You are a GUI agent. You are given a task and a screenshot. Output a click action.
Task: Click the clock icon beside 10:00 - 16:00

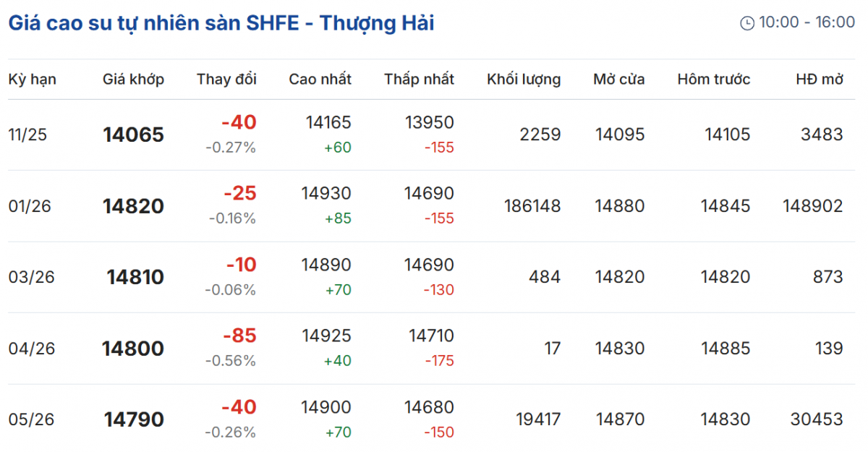click(747, 23)
